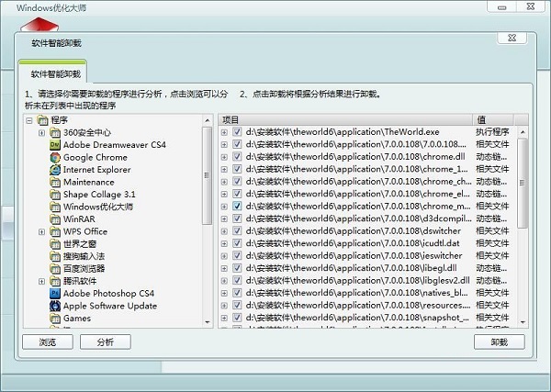The image size is (551, 392).
Task: Click the Games folder icon
Action: [55, 319]
